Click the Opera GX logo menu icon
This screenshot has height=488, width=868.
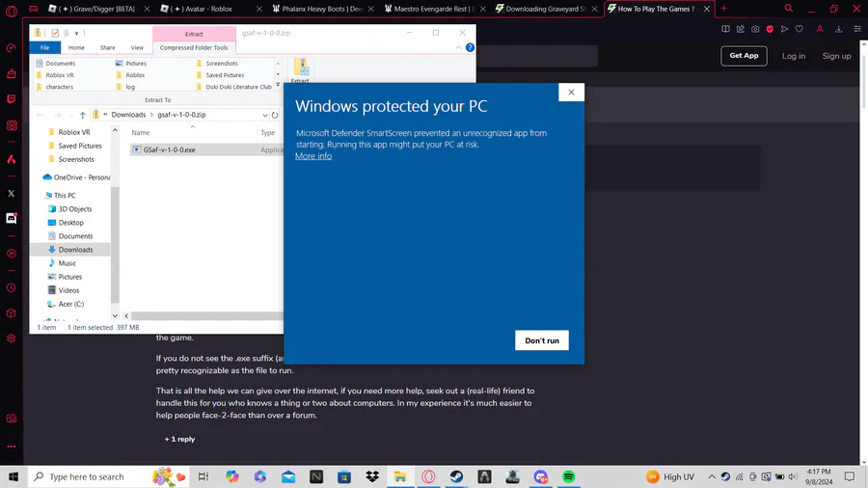coord(11,11)
